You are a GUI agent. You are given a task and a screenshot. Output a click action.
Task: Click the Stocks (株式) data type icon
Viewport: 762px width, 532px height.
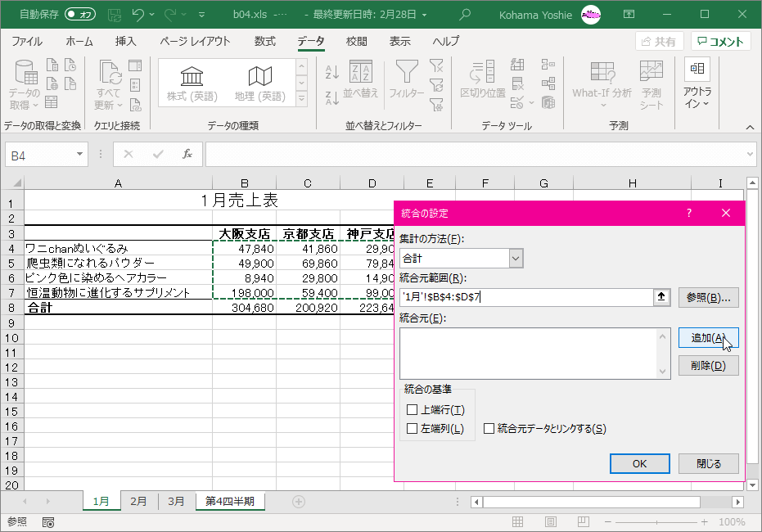[x=192, y=78]
